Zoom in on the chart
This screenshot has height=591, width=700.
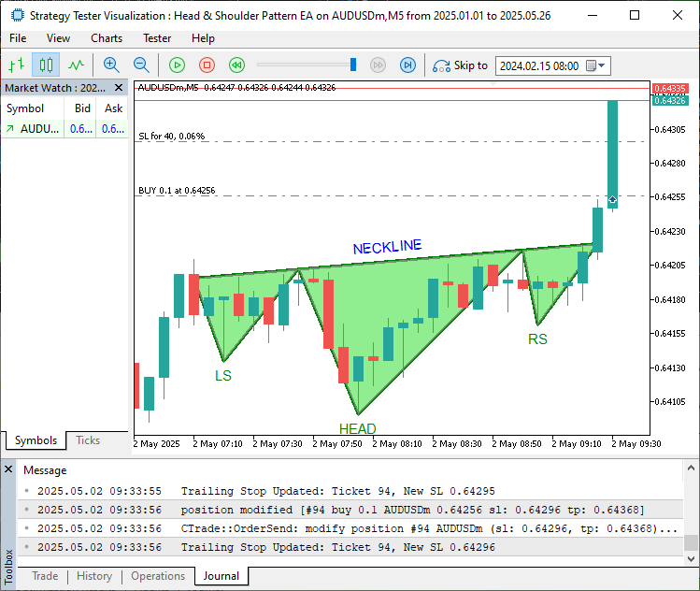[111, 65]
